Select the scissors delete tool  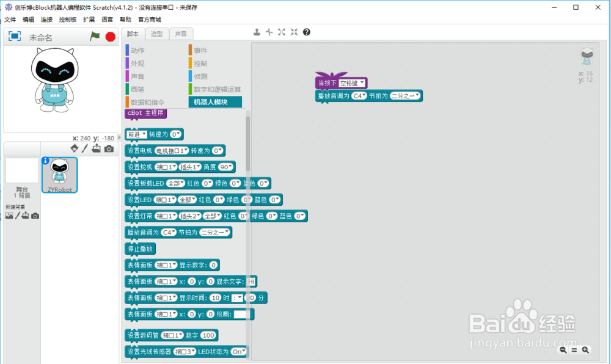268,32
